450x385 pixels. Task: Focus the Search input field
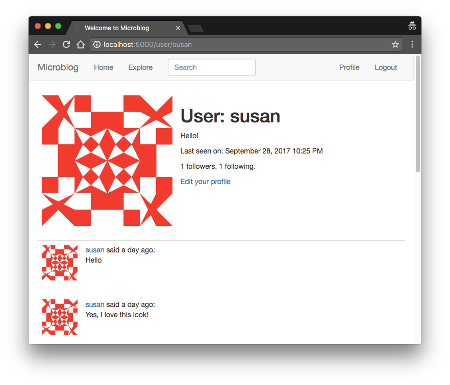[x=212, y=67]
